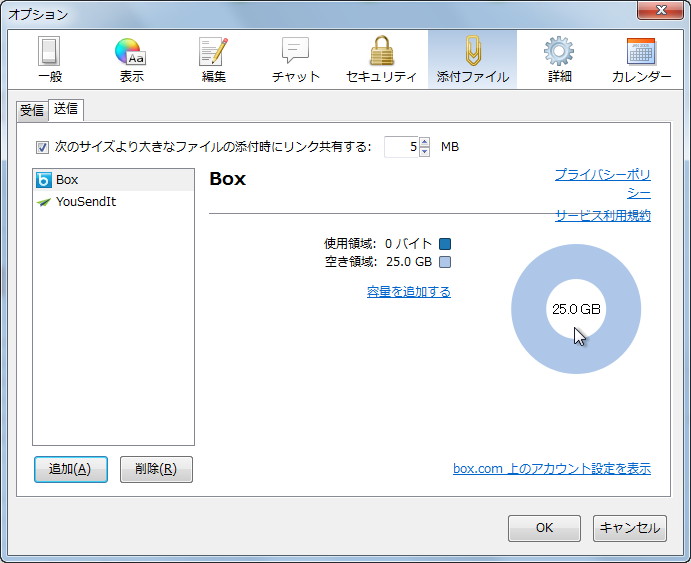Click the 容量を追加する link

[409, 292]
